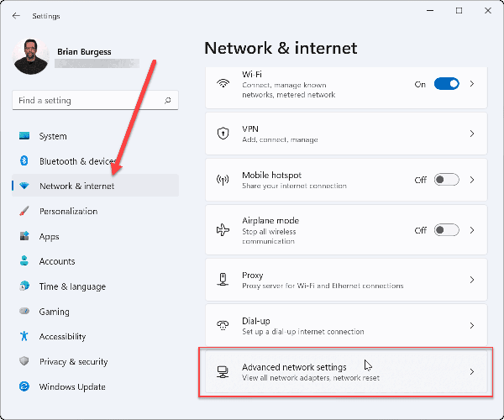Open System settings category
This screenshot has height=420, width=504.
[95, 136]
